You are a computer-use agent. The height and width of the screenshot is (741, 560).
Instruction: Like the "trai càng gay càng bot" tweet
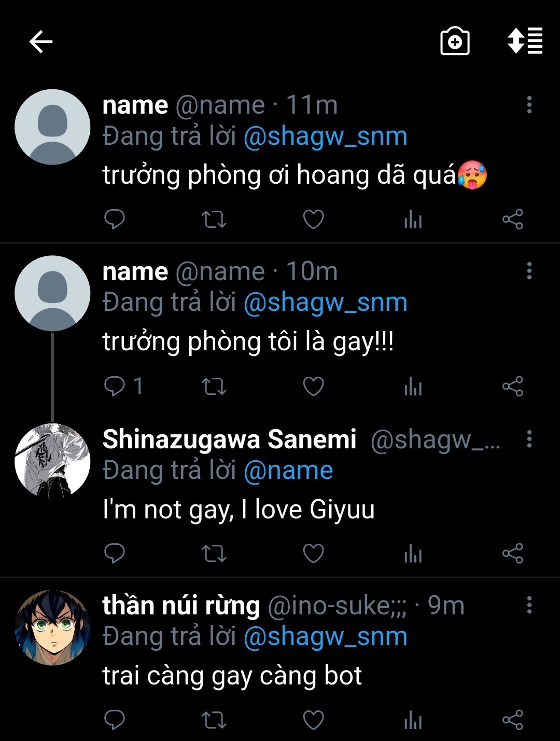click(313, 720)
